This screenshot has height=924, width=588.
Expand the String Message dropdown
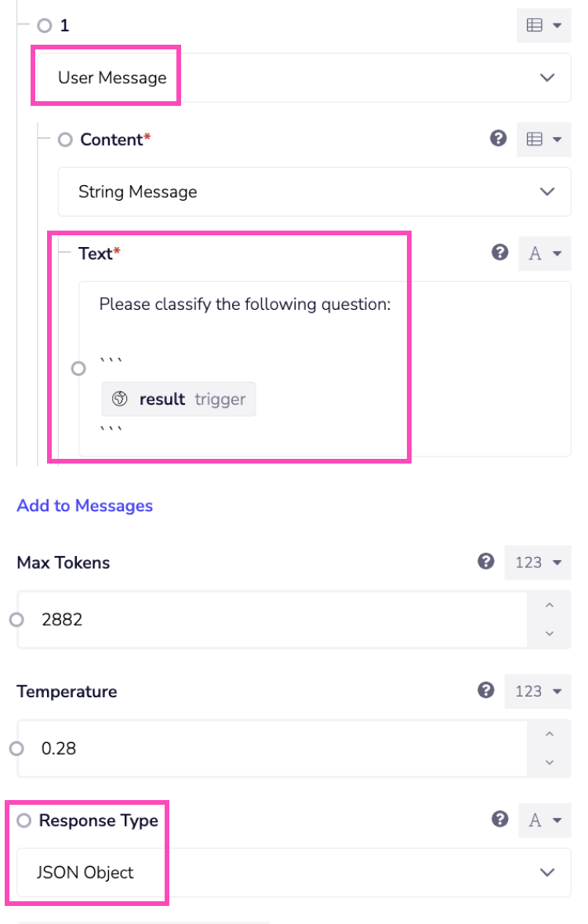point(547,191)
